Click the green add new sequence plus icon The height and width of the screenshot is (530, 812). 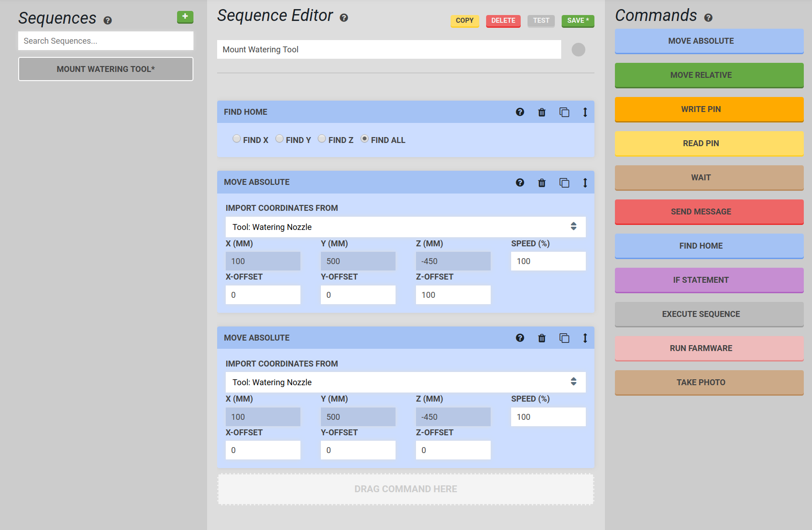tap(185, 17)
